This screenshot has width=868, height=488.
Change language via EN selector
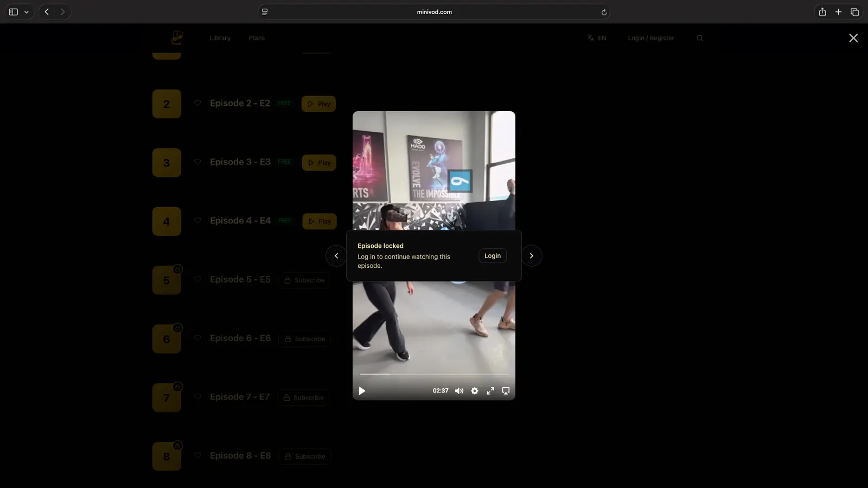[597, 38]
